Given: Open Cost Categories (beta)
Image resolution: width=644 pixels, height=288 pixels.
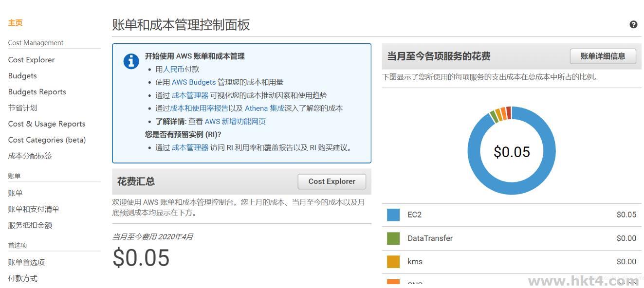Looking at the screenshot, I should click(x=47, y=140).
